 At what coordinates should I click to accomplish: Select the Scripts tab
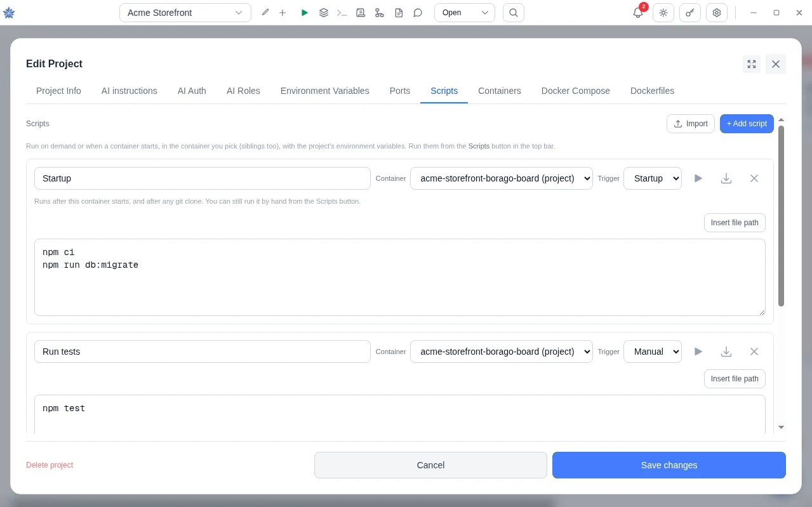click(444, 91)
